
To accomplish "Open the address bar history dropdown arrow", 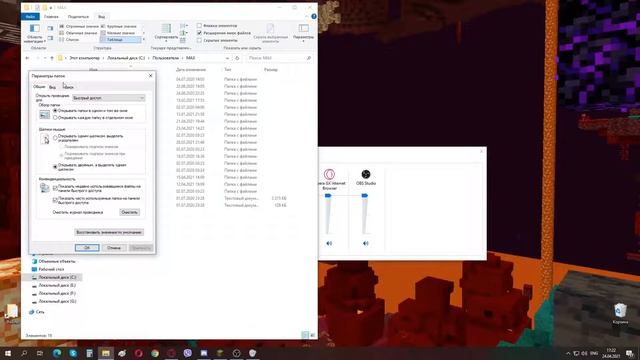I will [227, 58].
